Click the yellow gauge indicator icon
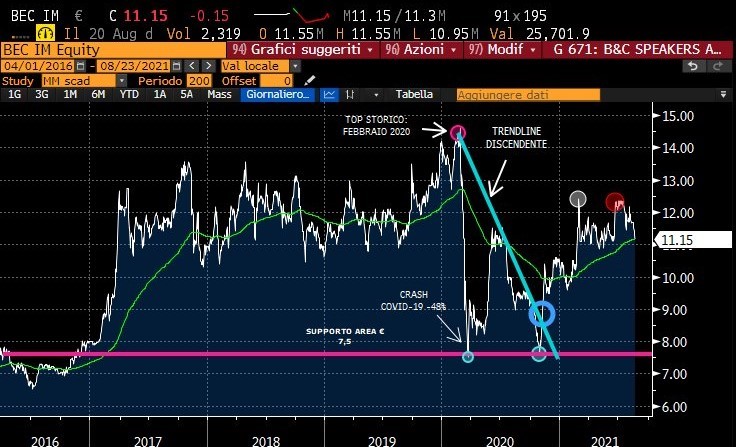This screenshot has width=736, height=447. click(x=46, y=33)
